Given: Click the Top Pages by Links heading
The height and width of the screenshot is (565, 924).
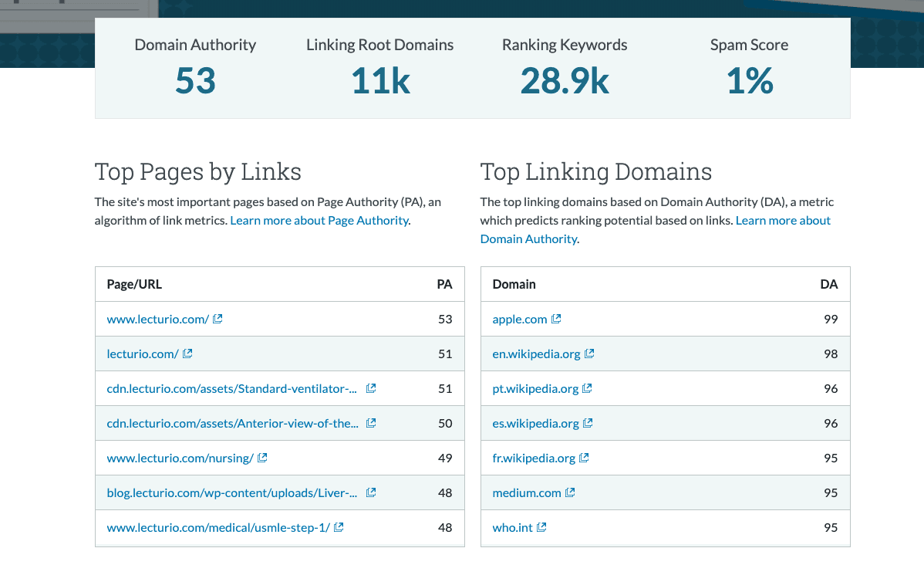Looking at the screenshot, I should pos(198,171).
